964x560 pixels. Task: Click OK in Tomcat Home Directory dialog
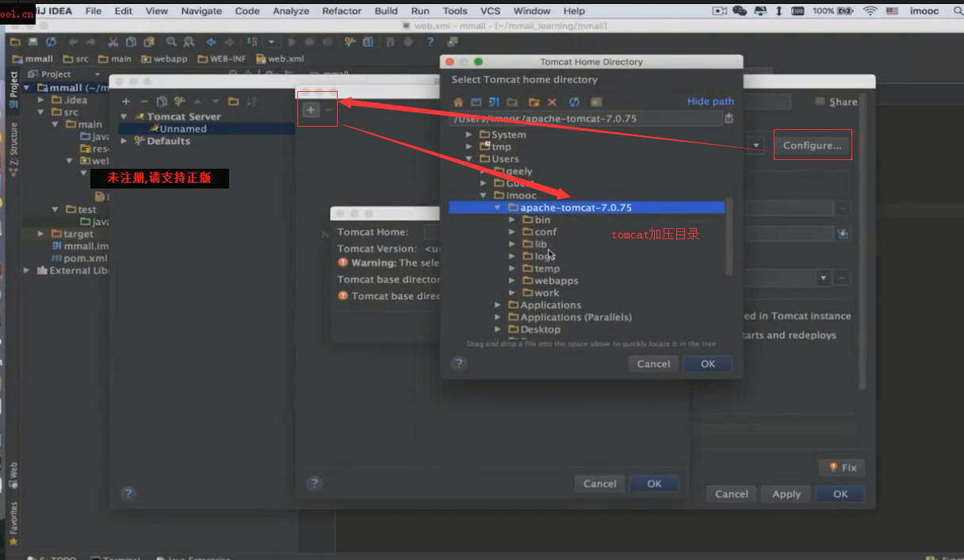pos(708,364)
